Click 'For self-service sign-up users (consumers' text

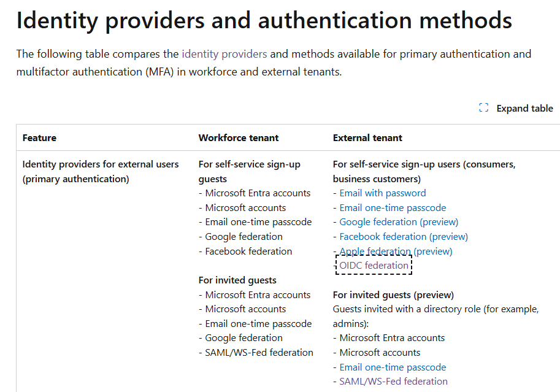point(424,164)
